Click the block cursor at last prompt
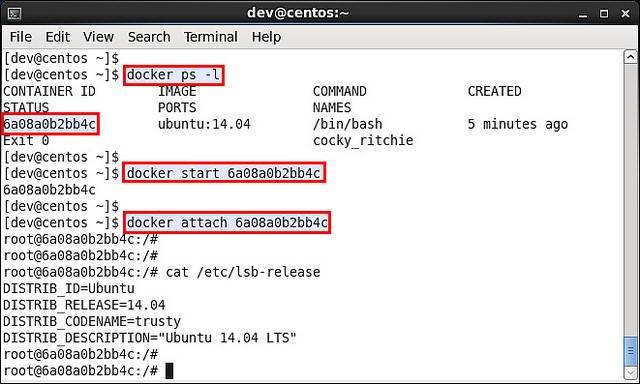 pyautogui.click(x=169, y=371)
